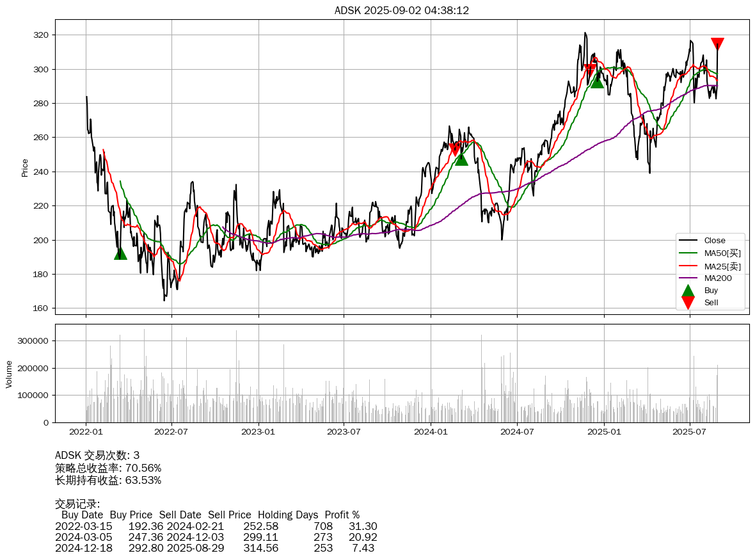The image size is (755, 560).
Task: Select the purple MA200 legend line swatch
Action: pos(688,278)
